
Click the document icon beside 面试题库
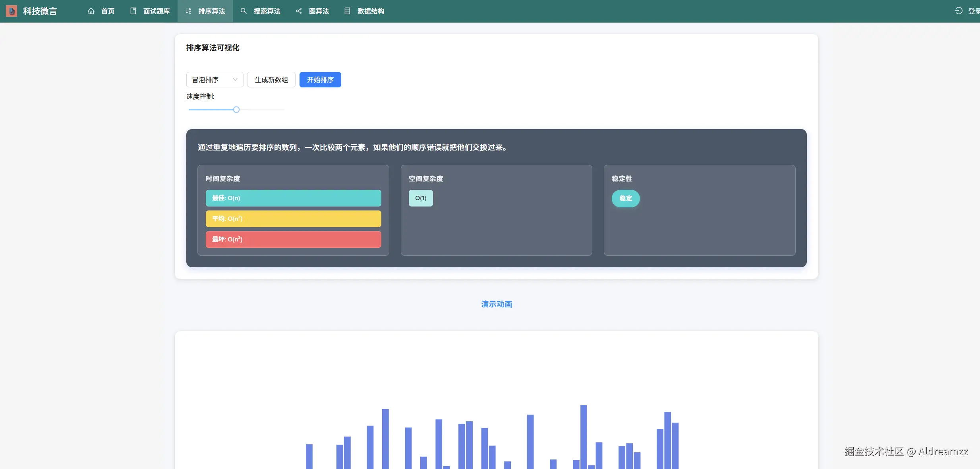[x=133, y=11]
